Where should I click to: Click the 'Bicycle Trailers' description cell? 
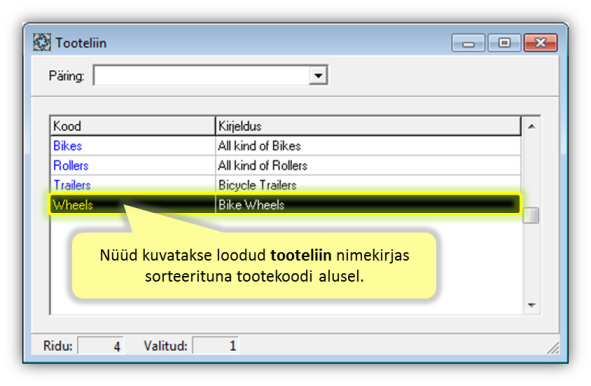click(368, 185)
